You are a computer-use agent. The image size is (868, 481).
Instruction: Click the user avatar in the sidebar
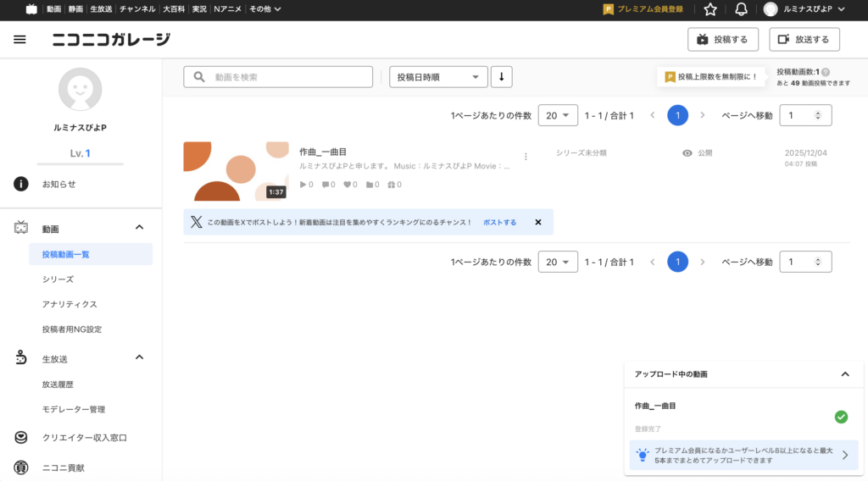pos(81,90)
